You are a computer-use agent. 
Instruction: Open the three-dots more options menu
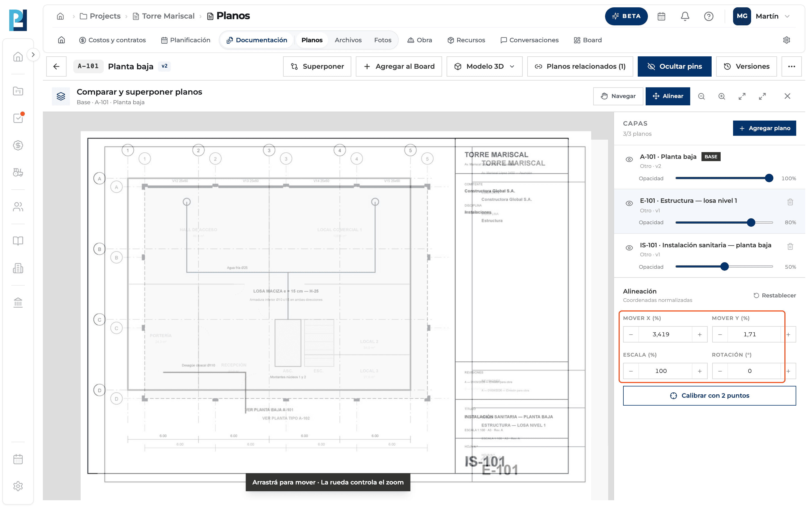[x=791, y=66]
